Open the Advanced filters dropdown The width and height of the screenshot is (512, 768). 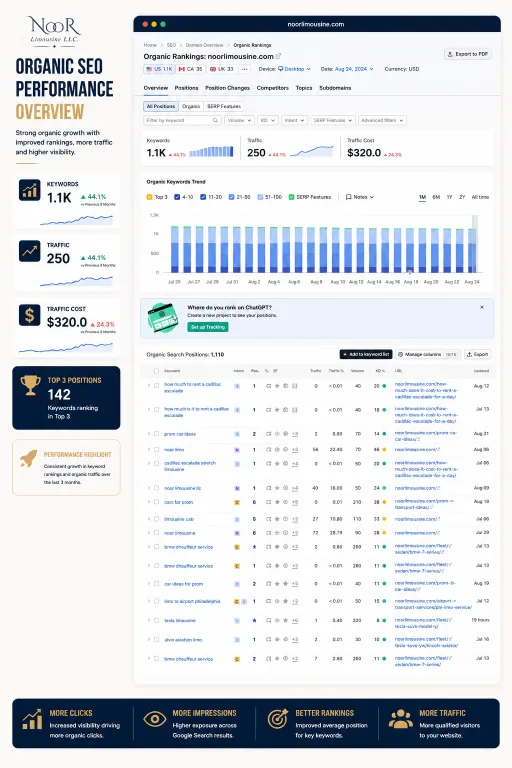pos(382,120)
